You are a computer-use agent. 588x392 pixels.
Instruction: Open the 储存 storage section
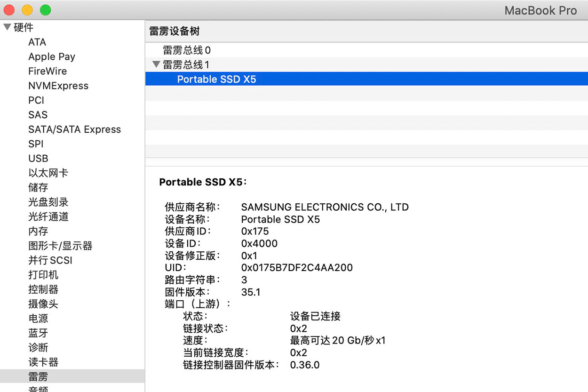tap(38, 188)
